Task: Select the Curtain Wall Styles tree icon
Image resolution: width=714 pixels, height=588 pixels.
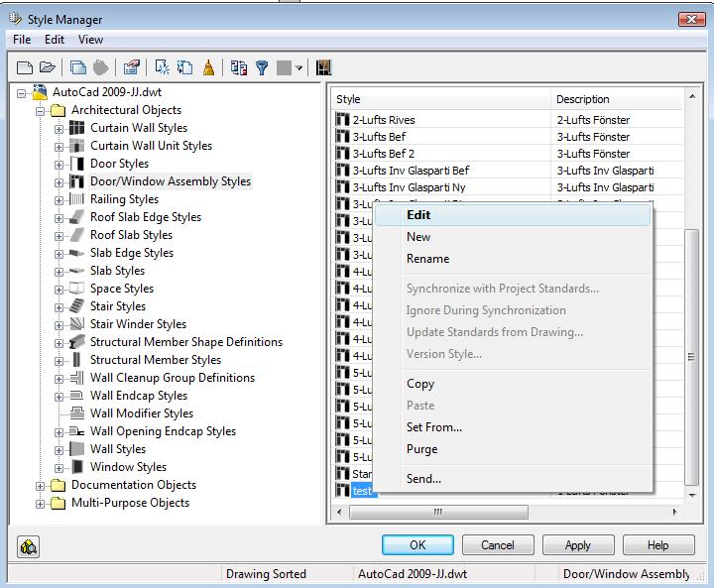Action: (76, 128)
